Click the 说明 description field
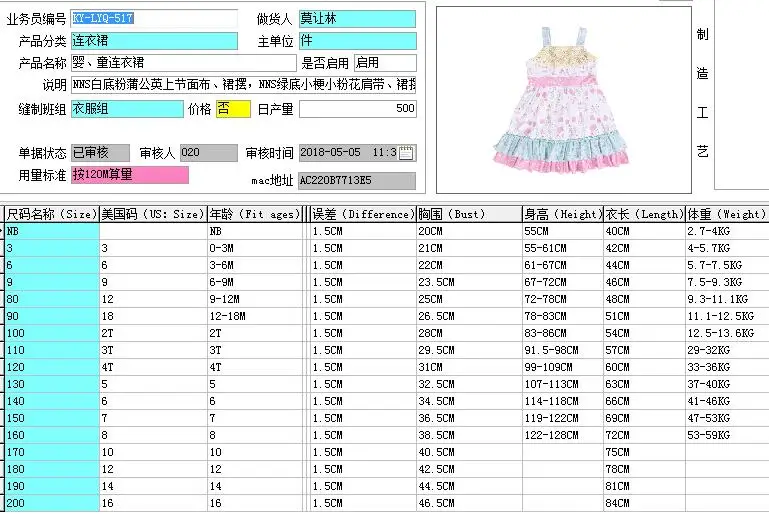Screen dimensions: 769x514 point(243,85)
